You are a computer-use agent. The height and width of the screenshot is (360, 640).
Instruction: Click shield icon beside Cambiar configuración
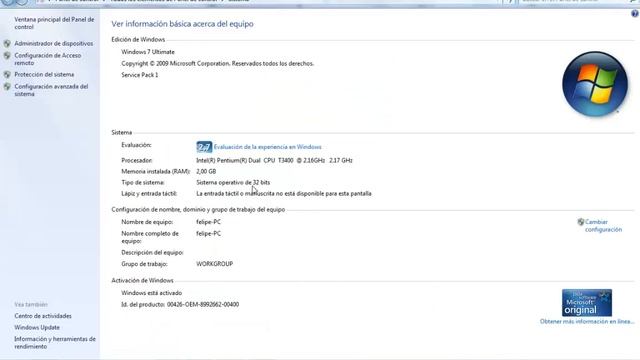point(580,222)
